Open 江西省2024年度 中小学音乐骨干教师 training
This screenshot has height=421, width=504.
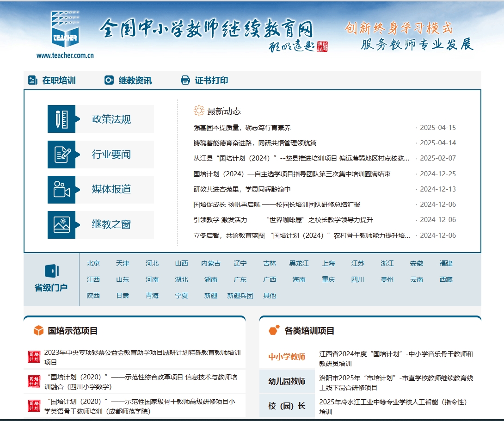coord(396,359)
